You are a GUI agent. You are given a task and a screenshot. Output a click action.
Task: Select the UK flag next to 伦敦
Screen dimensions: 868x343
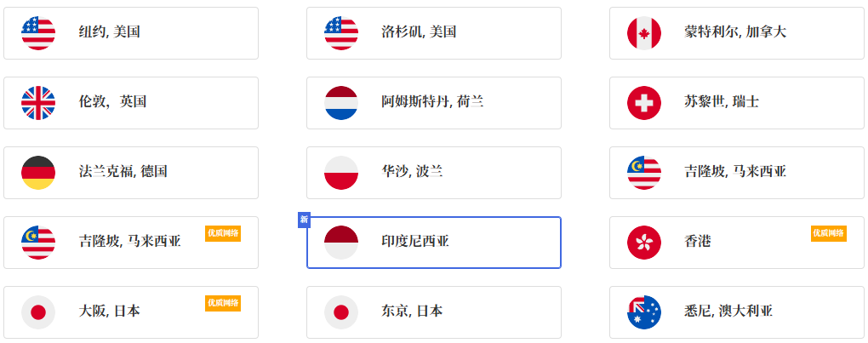point(38,103)
